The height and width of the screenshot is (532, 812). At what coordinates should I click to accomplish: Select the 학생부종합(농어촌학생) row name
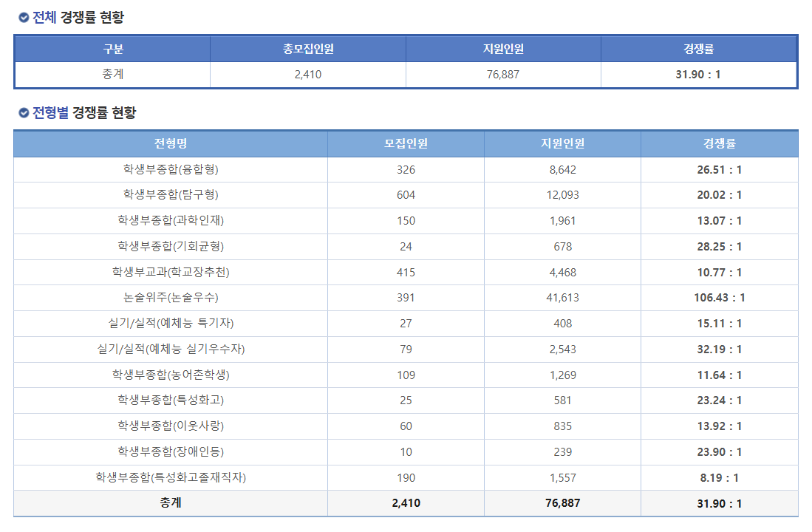pyautogui.click(x=171, y=375)
